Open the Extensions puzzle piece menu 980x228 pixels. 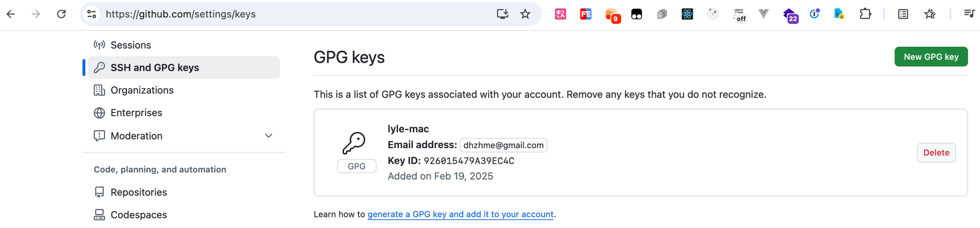click(865, 14)
